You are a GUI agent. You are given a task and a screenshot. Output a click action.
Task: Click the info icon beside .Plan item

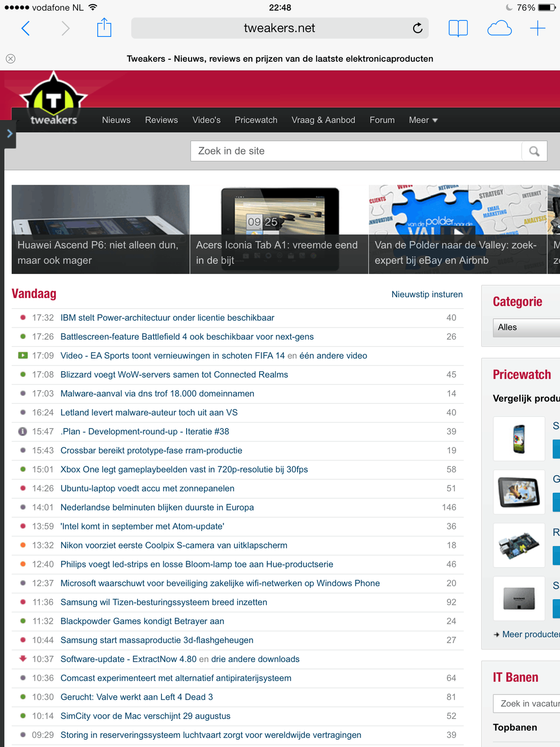click(x=22, y=431)
